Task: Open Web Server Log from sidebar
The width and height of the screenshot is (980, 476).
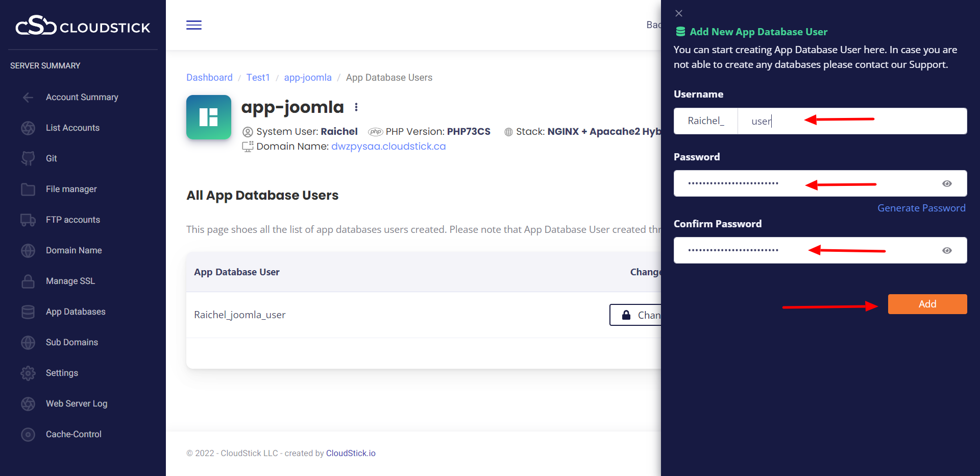Action: coord(77,403)
